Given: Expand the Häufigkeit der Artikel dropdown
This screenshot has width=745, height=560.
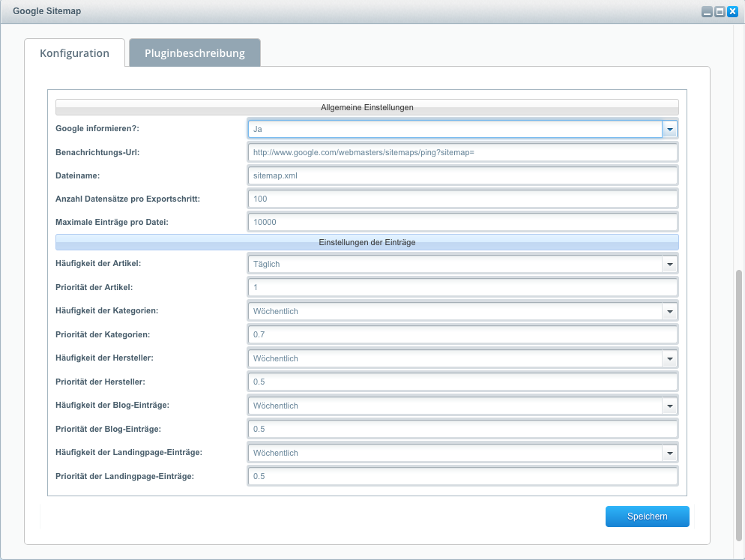Looking at the screenshot, I should [669, 264].
